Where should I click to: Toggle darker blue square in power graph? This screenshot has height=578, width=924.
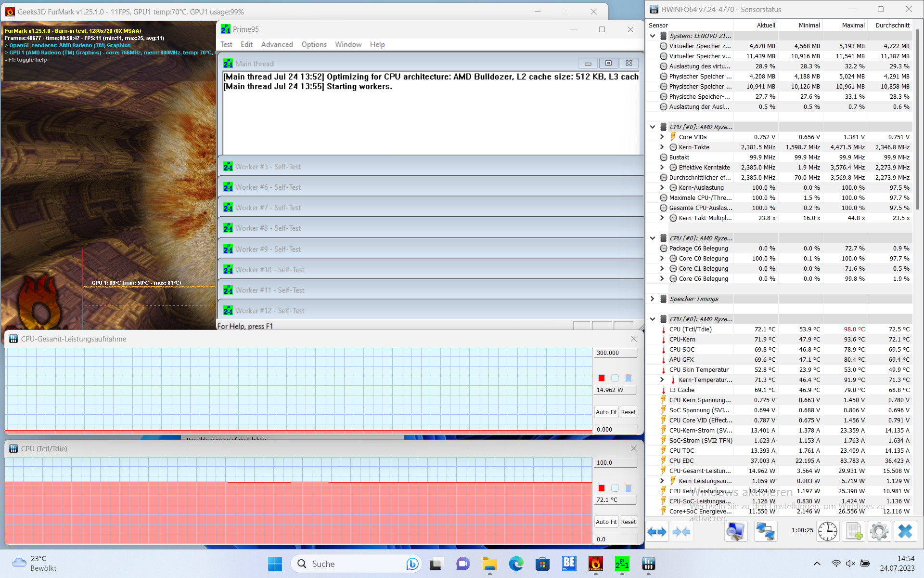point(629,378)
